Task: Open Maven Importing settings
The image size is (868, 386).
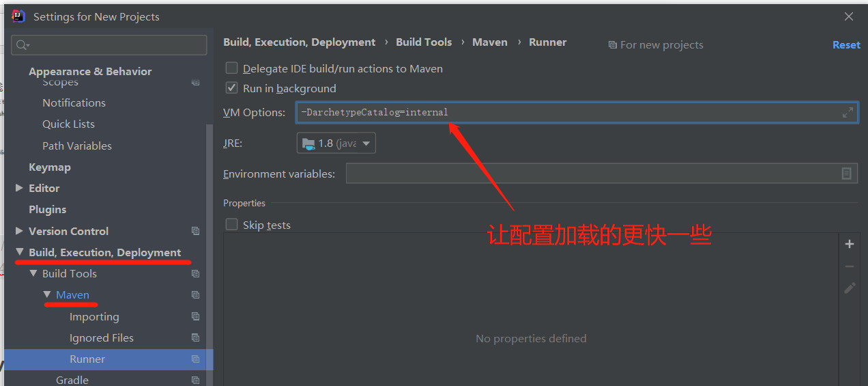Action: [94, 316]
